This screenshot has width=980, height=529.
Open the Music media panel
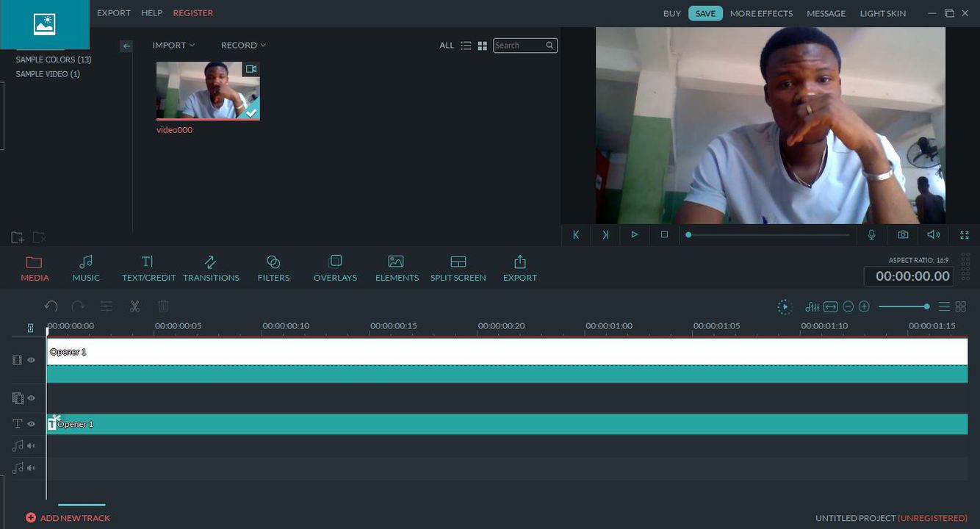pyautogui.click(x=86, y=267)
